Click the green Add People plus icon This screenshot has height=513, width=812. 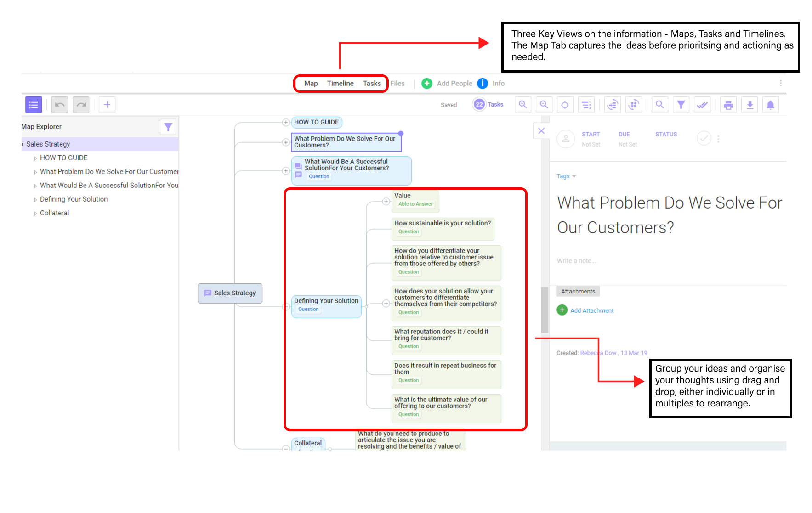coord(427,83)
